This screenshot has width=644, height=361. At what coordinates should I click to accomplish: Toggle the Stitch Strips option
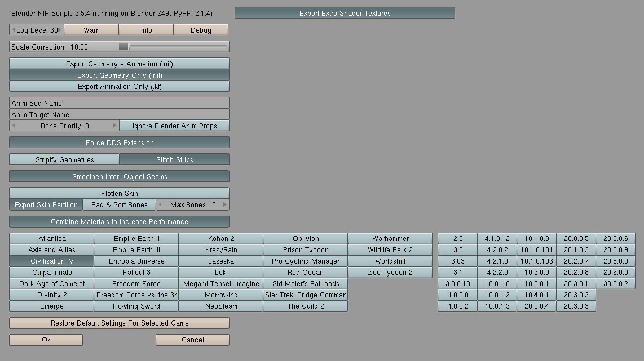[x=174, y=159]
